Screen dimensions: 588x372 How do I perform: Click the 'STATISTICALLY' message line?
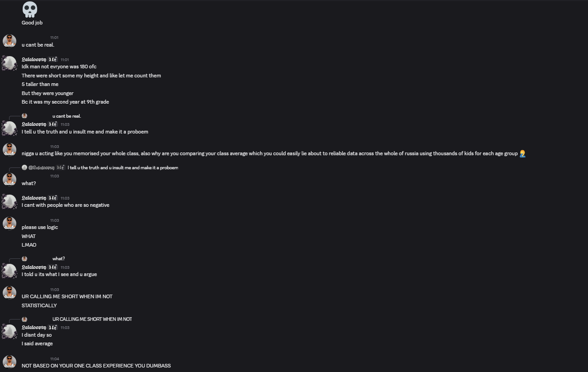[39, 305]
